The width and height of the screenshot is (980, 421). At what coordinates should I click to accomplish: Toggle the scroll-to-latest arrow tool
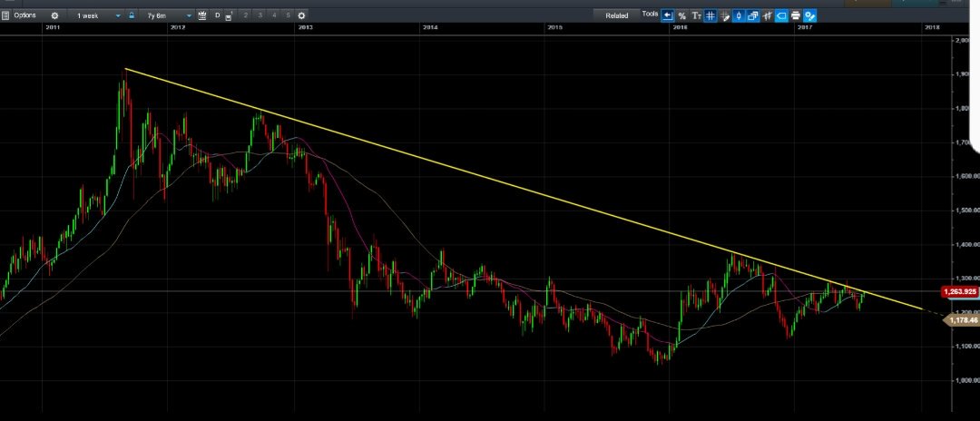point(668,15)
